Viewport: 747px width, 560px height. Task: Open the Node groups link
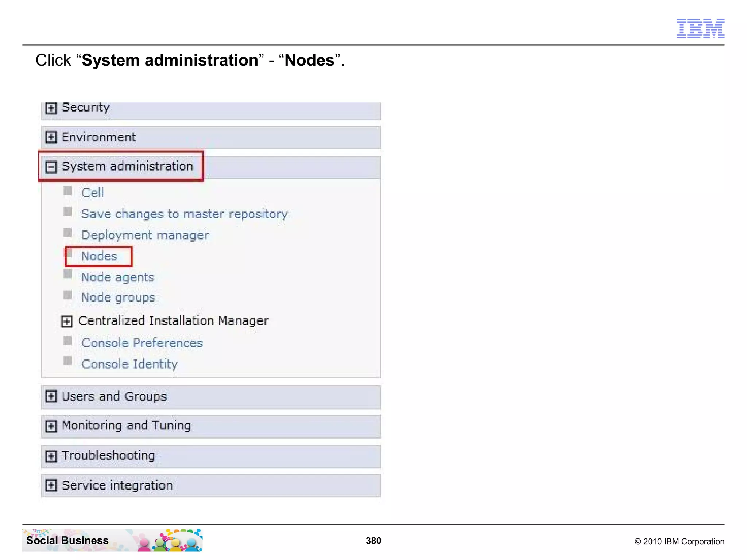tap(118, 297)
